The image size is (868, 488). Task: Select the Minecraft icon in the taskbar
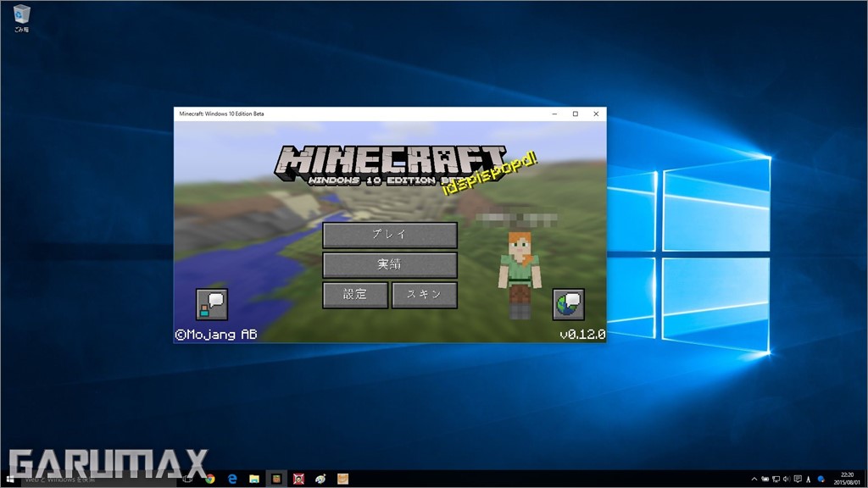tap(275, 479)
